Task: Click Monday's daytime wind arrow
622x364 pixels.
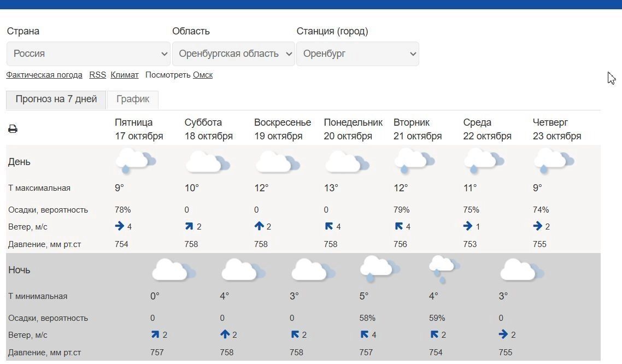Action: 329,226
